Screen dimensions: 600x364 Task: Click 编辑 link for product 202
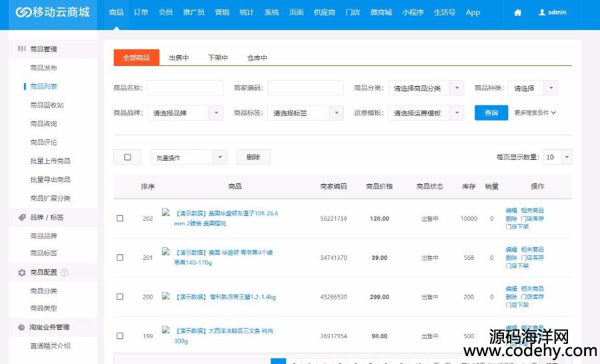tap(511, 211)
